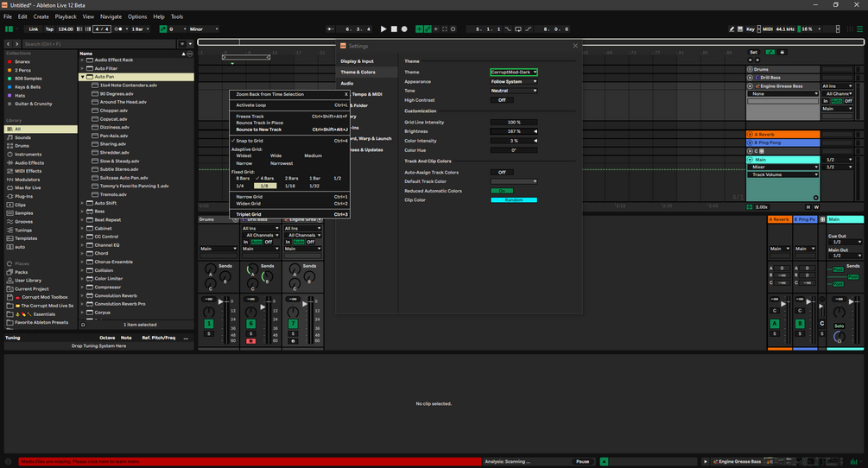The width and height of the screenshot is (868, 468).
Task: Click the Arrangement Record button
Action: click(x=404, y=29)
